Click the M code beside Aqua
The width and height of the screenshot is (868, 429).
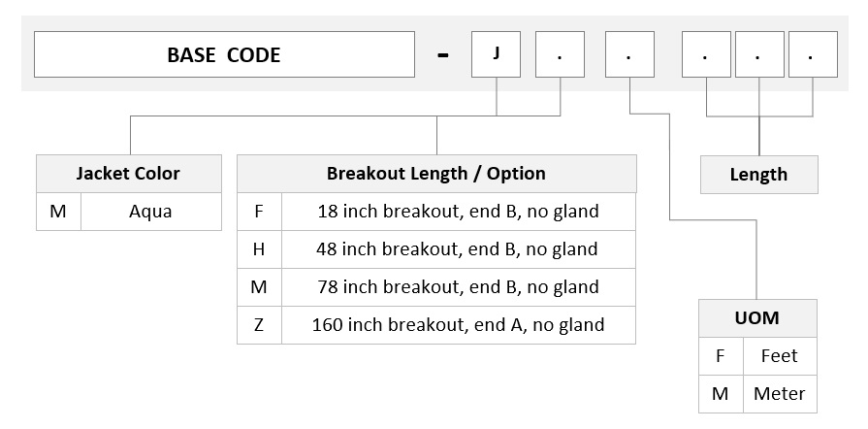click(x=59, y=212)
